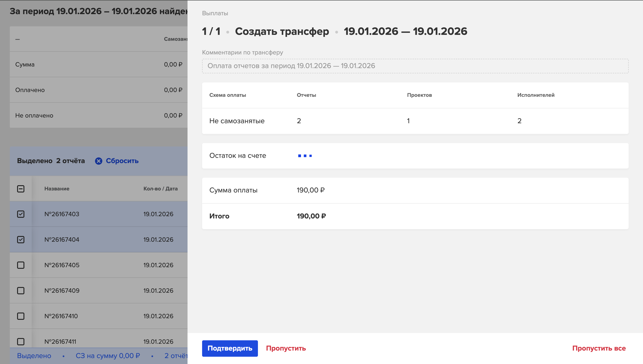Click date 19.01.2026 in row №26167403
This screenshot has width=643, height=364.
[158, 214]
